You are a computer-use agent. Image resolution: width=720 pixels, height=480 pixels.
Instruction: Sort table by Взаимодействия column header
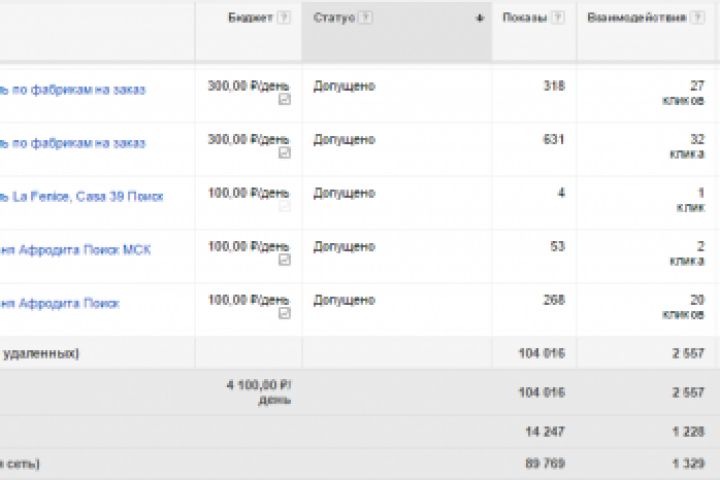click(x=637, y=18)
